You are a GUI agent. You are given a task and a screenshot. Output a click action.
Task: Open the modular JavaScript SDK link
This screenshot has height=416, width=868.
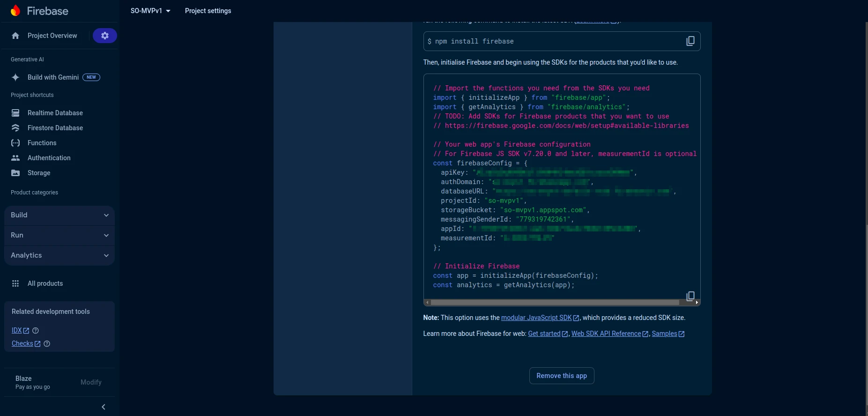(540, 318)
